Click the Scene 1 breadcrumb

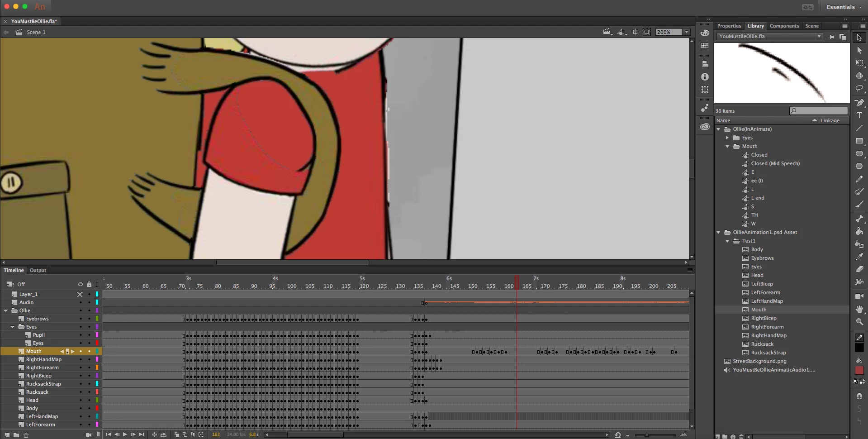pos(36,32)
